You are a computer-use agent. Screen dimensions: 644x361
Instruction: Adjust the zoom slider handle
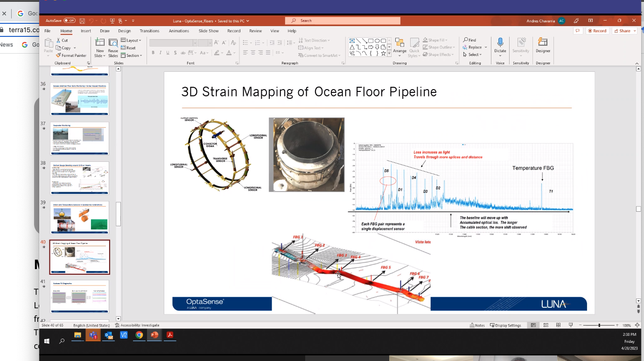click(x=599, y=325)
